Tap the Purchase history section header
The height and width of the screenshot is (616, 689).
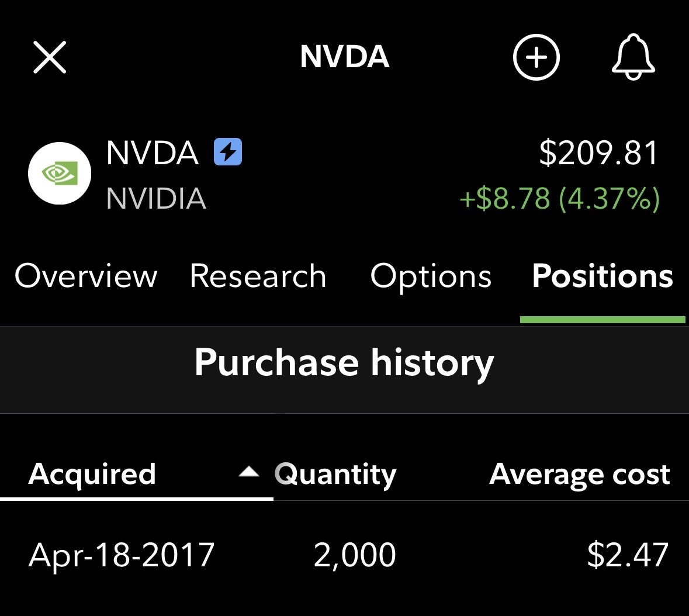(x=344, y=363)
